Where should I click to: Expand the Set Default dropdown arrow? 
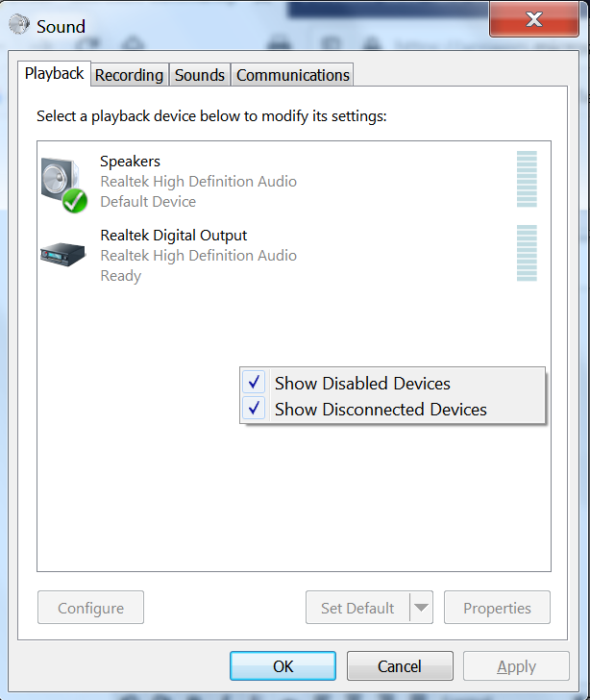(x=421, y=607)
